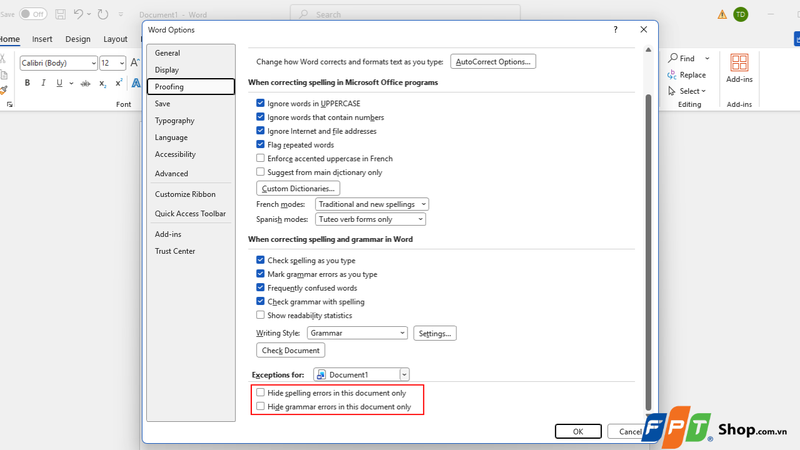Image resolution: width=800 pixels, height=450 pixels.
Task: Select the Quick Access Toolbar category
Action: [x=191, y=213]
